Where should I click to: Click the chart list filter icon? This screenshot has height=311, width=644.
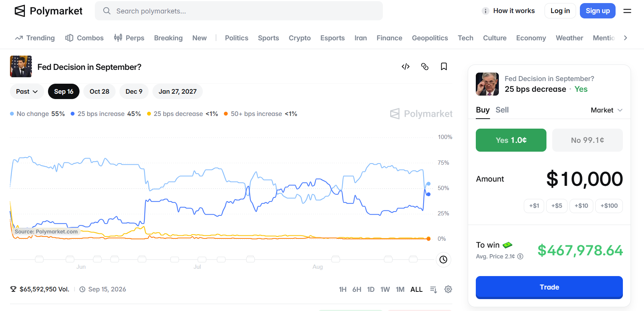pyautogui.click(x=434, y=289)
